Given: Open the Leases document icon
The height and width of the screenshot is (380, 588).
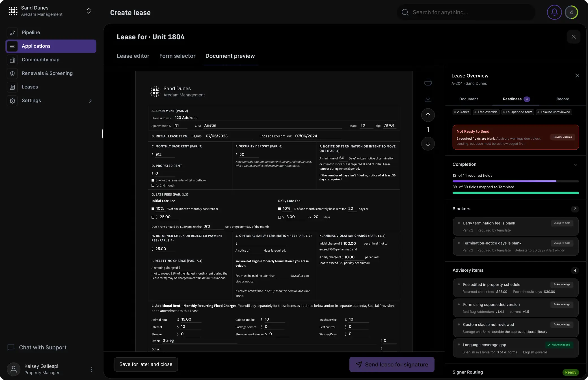Looking at the screenshot, I should [12, 87].
